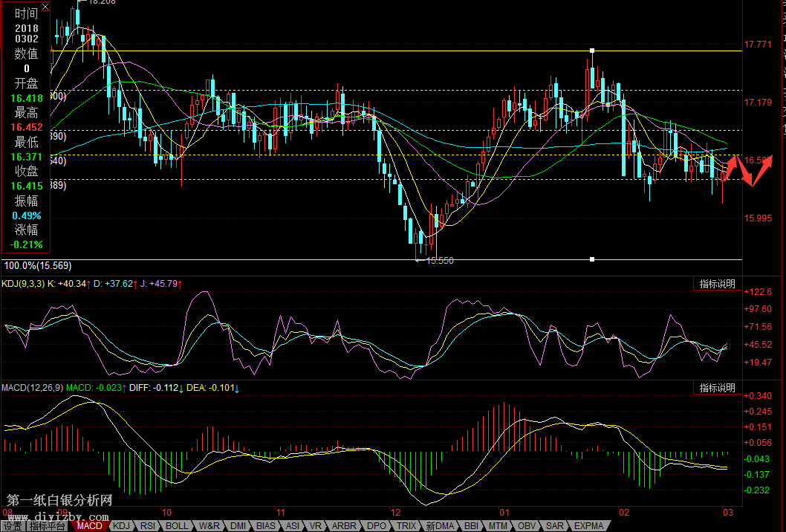Select the EXPMA indicator tab
The width and height of the screenshot is (786, 532).
click(588, 526)
